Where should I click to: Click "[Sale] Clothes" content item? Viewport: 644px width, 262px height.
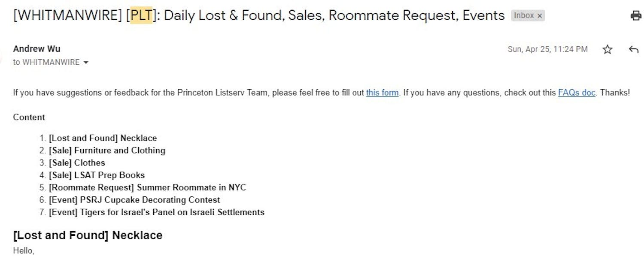(x=77, y=163)
